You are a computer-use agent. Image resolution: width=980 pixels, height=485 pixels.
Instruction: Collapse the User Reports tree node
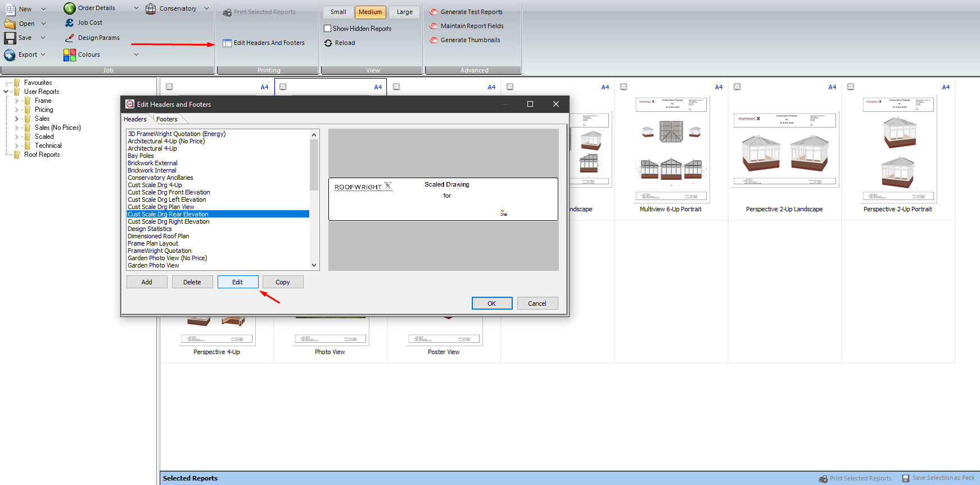tap(6, 92)
